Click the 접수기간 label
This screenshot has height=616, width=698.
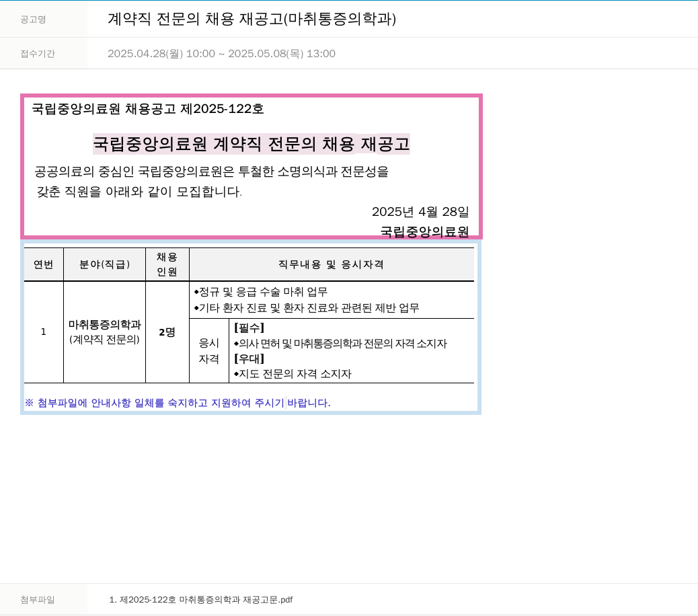click(x=38, y=53)
